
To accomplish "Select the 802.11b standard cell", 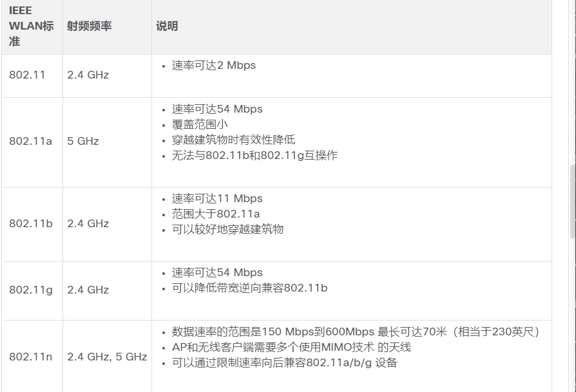I will point(31,223).
